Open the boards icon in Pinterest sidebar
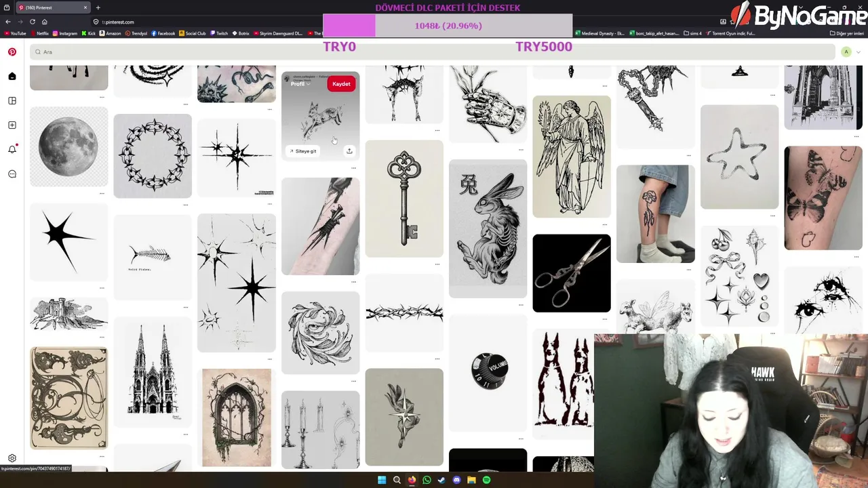The height and width of the screenshot is (488, 868). [12, 100]
